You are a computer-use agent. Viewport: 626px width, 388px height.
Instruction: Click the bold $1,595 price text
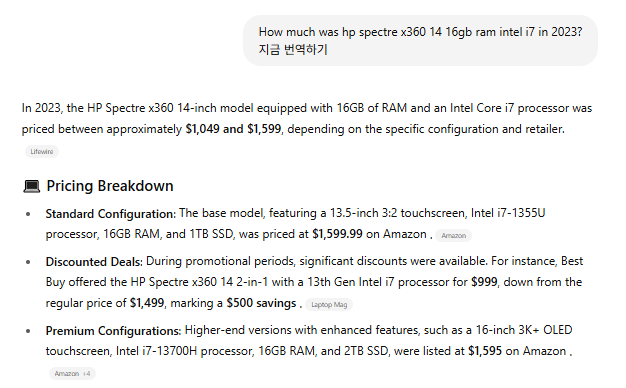coord(485,351)
